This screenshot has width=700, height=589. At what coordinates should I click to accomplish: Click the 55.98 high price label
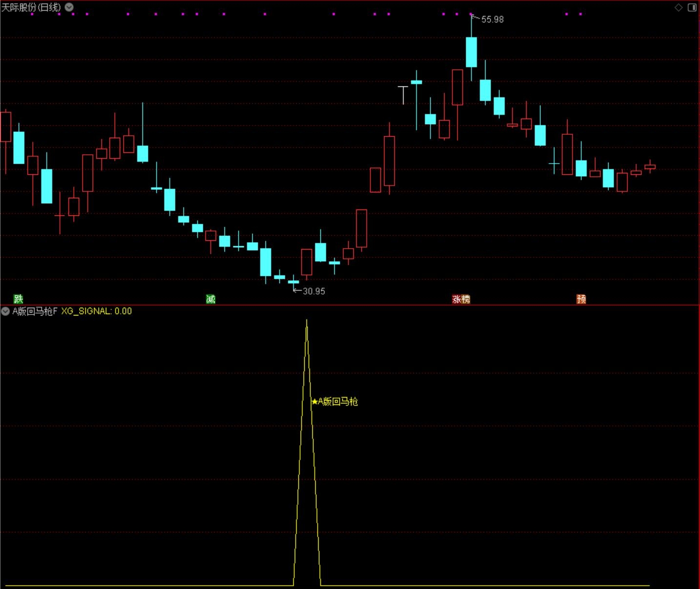point(492,20)
